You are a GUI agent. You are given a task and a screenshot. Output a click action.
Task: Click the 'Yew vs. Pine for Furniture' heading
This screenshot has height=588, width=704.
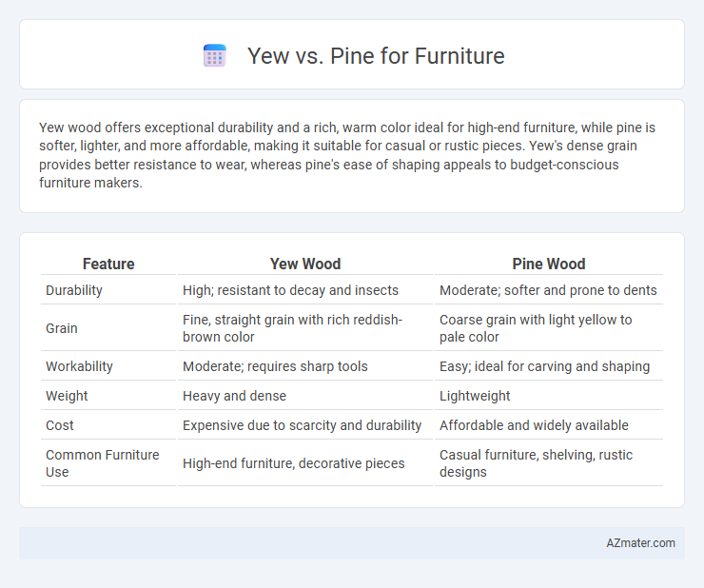coord(376,56)
